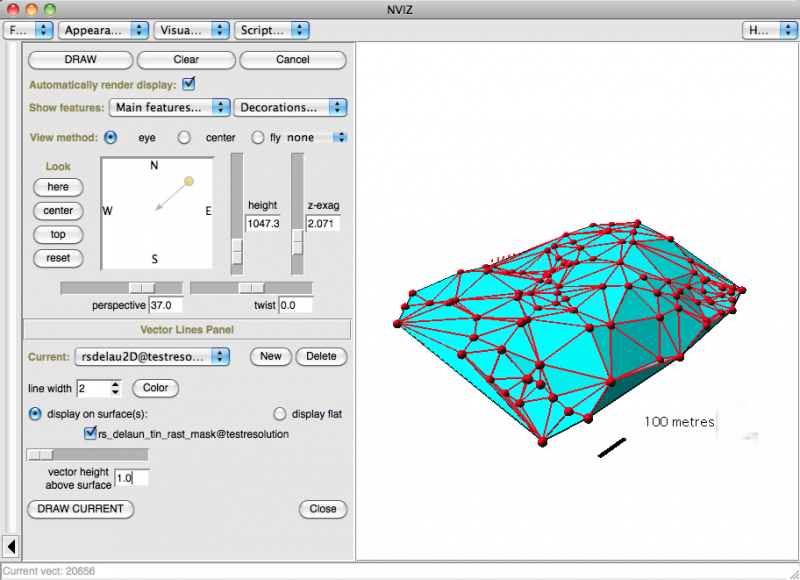Click the DRAW CURRENT button
This screenshot has height=580, width=800.
click(x=80, y=509)
